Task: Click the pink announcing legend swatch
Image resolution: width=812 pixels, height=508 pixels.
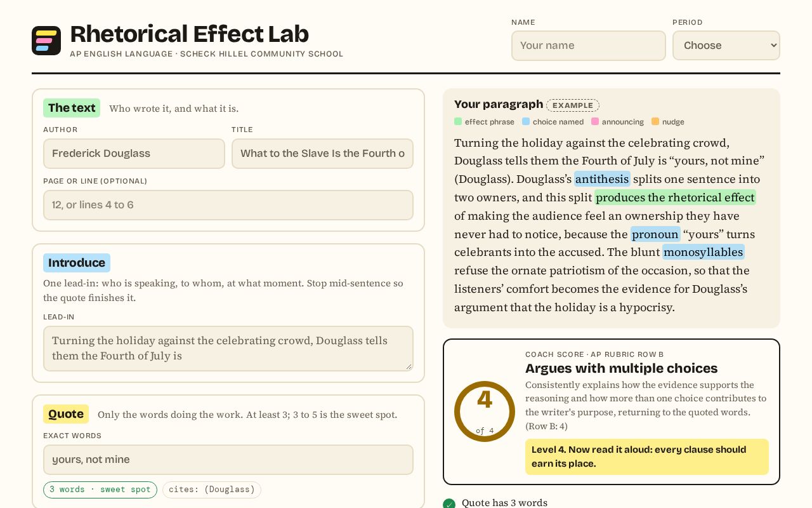Action: click(595, 121)
